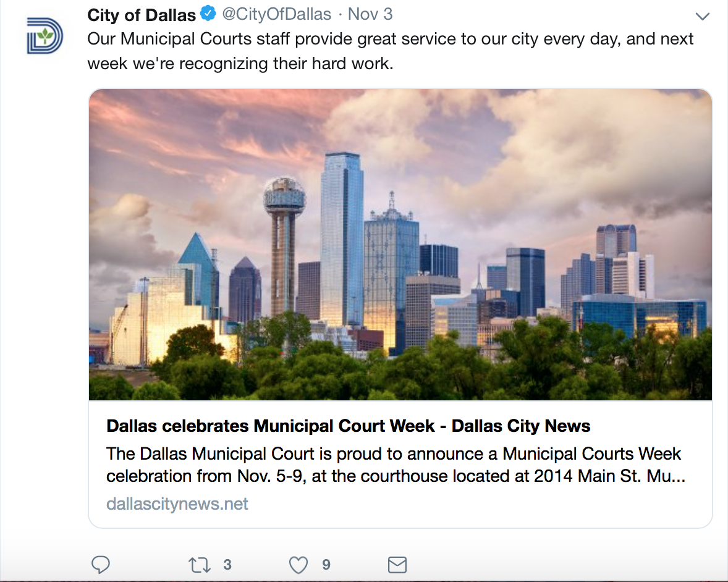Open the Nov 3 timestamp permalink
728x582 pixels.
[x=370, y=14]
